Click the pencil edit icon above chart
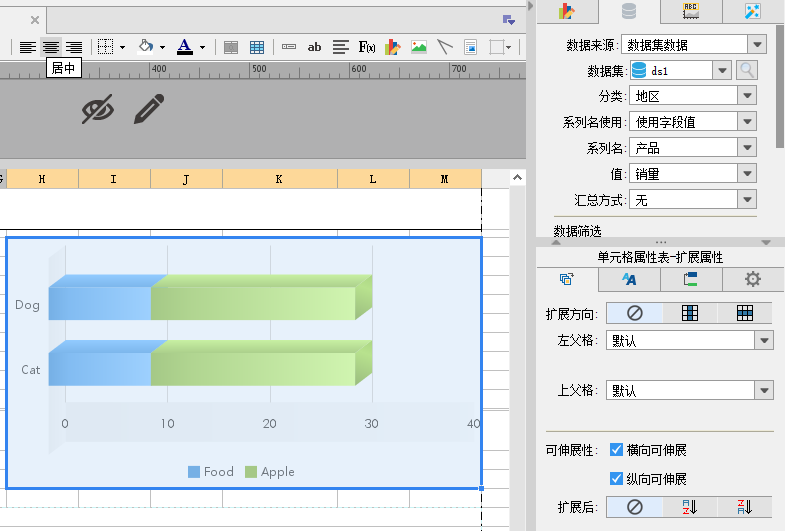The image size is (785, 531). 149,110
